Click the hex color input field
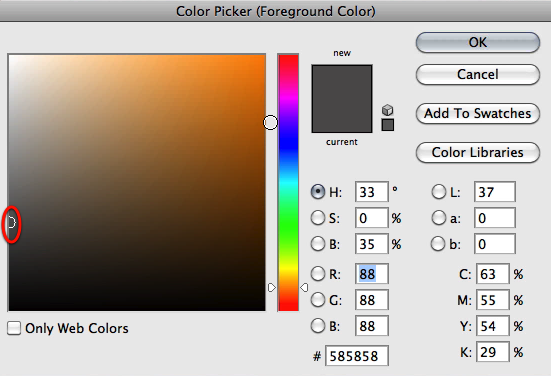The height and width of the screenshot is (376, 551). [x=357, y=356]
